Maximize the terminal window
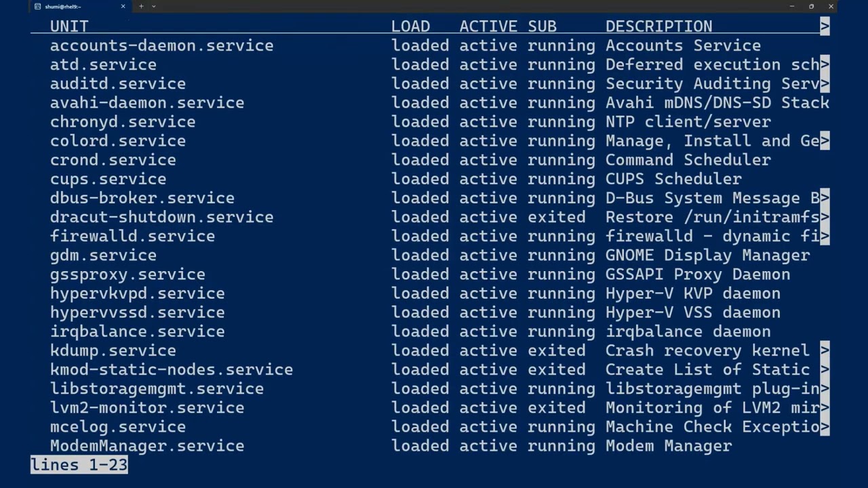Screen dimensions: 868x488 click(811, 6)
